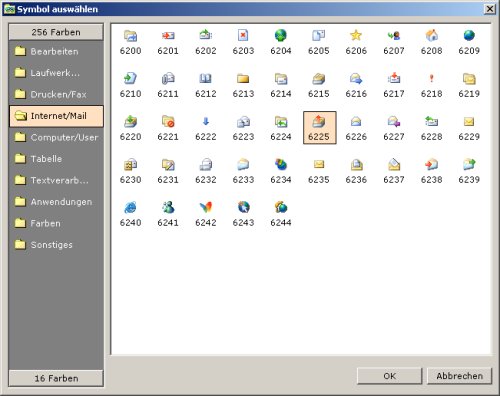This screenshot has width=500, height=396.
Task: Pick the blue down arrow icon 6222
Action: (206, 121)
